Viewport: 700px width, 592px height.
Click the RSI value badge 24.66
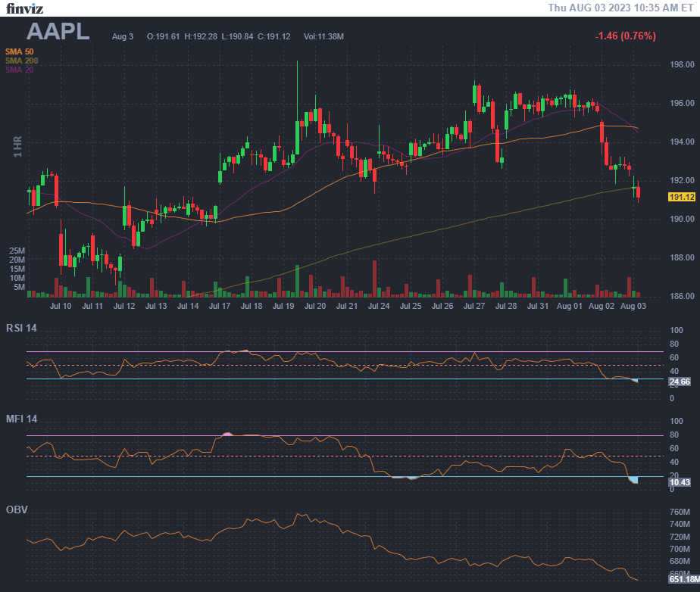[x=680, y=382]
